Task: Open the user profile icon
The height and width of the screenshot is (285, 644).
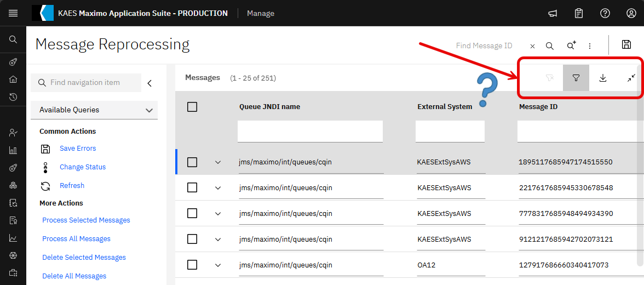Action: click(x=631, y=13)
